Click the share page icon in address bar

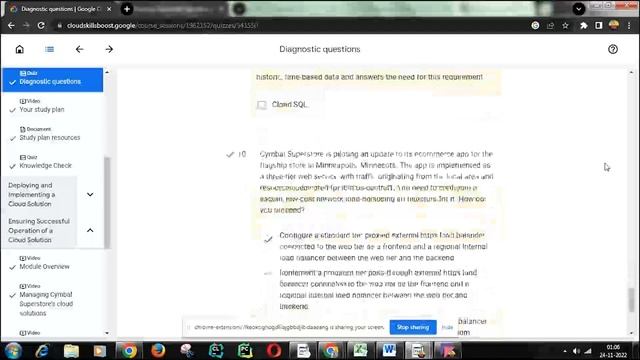click(x=550, y=26)
